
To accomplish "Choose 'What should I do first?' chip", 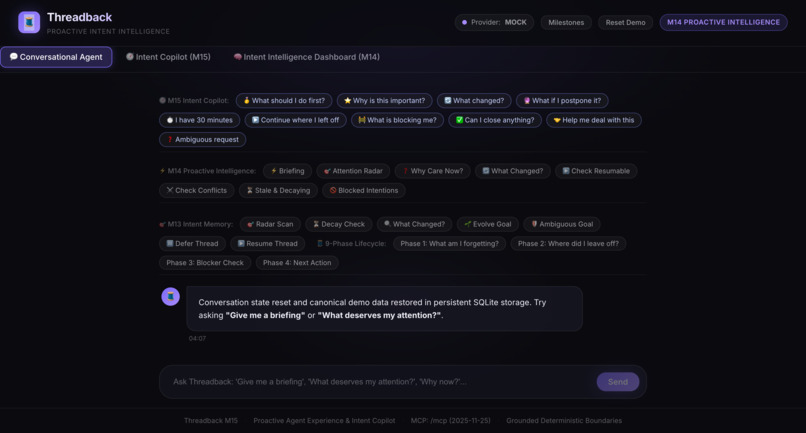I will pos(284,101).
